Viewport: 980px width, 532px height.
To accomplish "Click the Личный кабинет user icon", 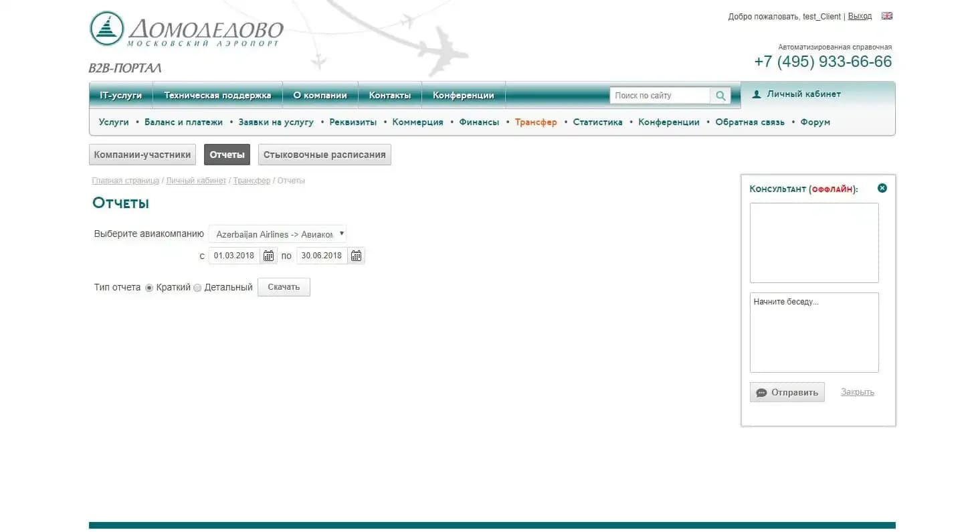I will pyautogui.click(x=757, y=94).
